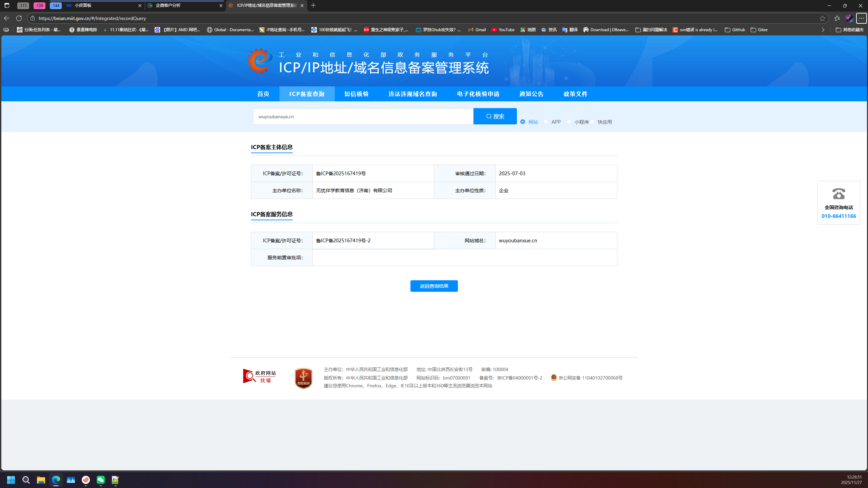The width and height of the screenshot is (868, 488).
Task: Select the 网站 radio button
Action: (523, 122)
